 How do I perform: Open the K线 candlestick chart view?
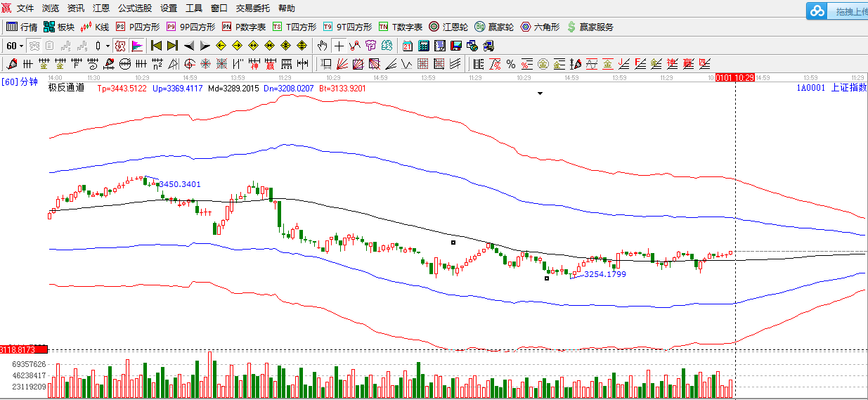pyautogui.click(x=95, y=27)
